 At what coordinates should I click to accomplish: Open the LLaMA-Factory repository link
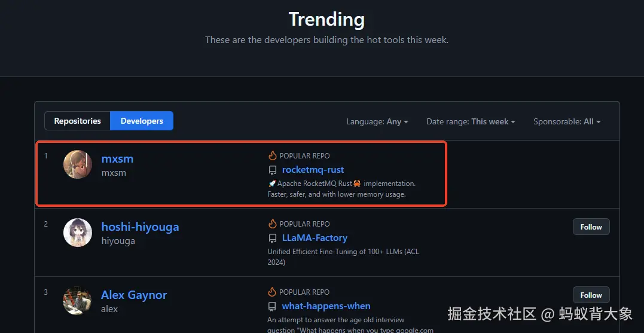315,238
